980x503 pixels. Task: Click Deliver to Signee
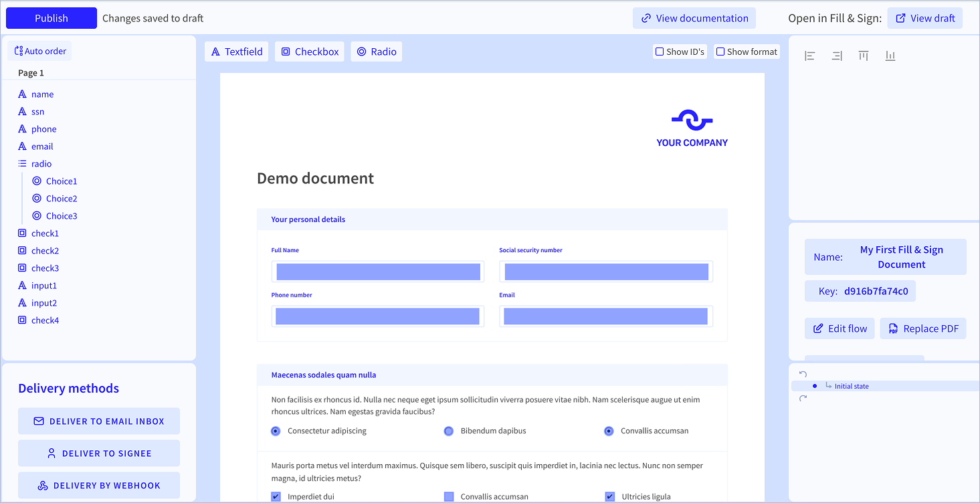click(99, 454)
